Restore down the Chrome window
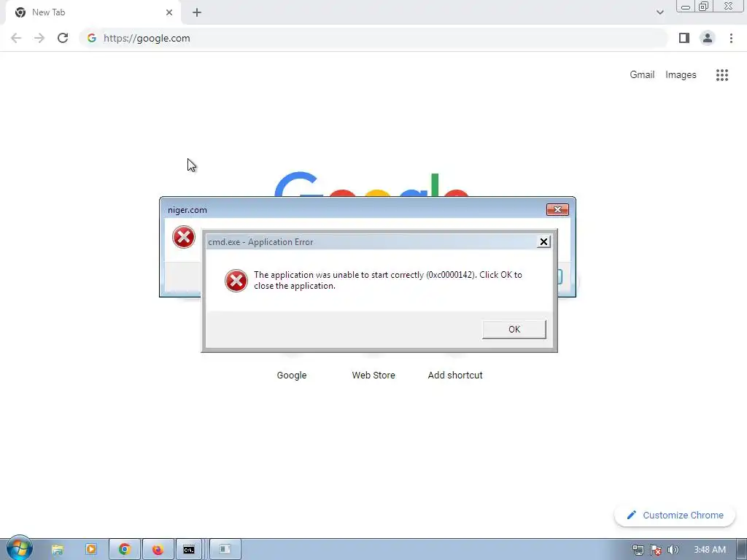747x560 pixels. (x=703, y=6)
